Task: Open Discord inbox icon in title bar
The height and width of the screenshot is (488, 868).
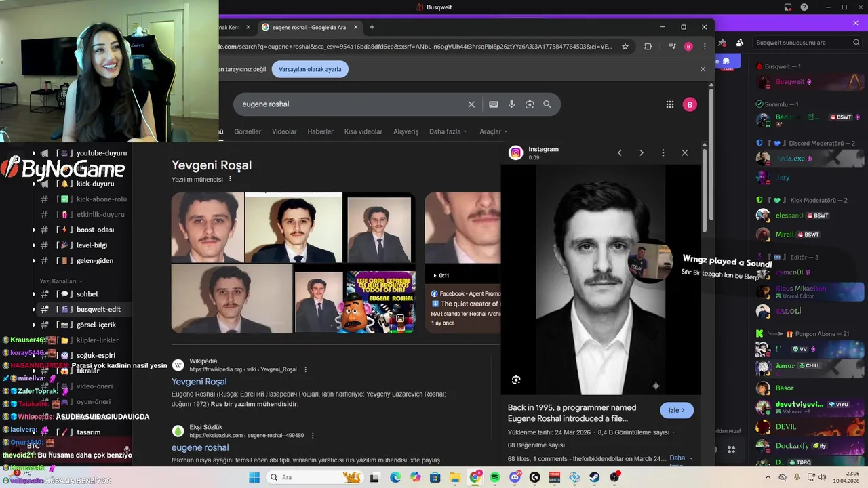Action: point(788,7)
